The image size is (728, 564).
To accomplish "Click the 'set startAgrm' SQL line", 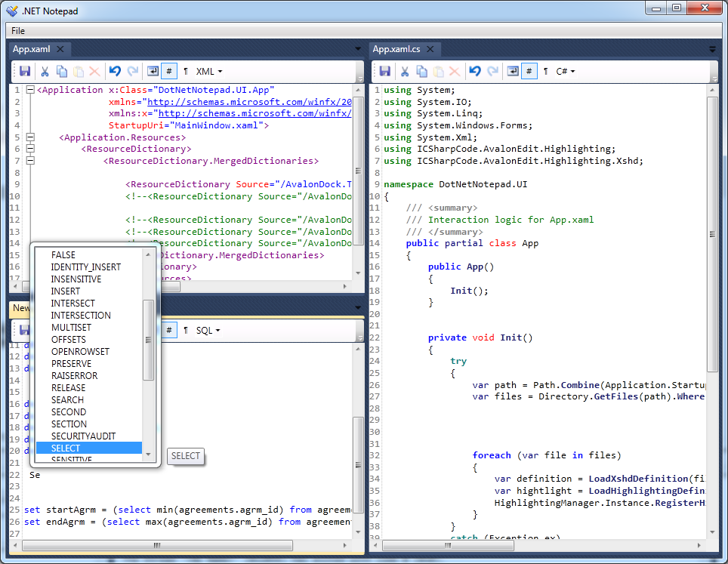I will tap(187, 510).
